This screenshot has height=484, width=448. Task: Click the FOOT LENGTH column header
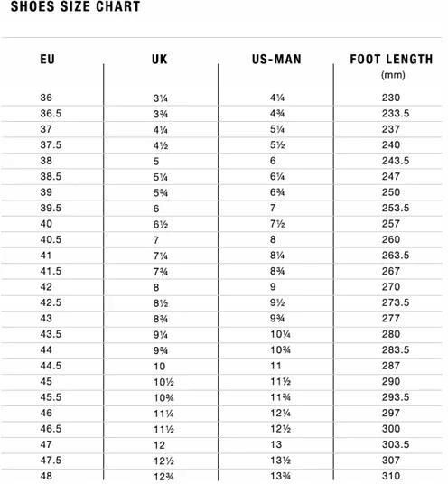tap(391, 59)
